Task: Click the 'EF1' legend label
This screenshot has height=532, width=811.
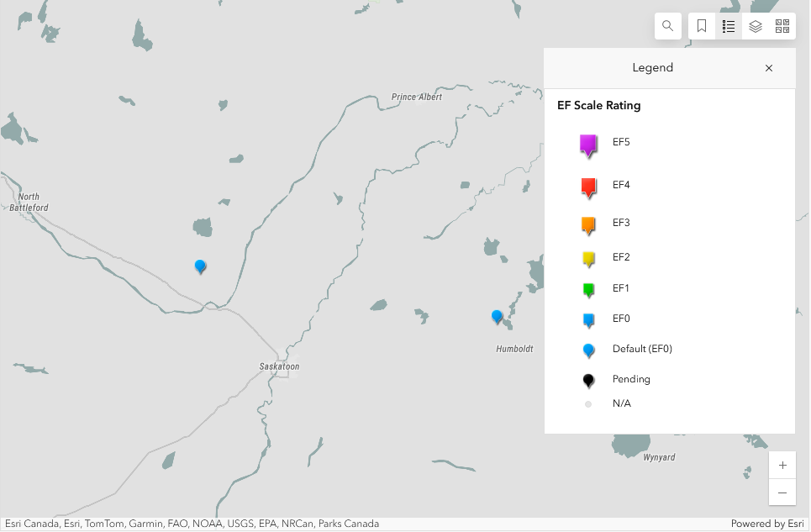Action: point(621,288)
